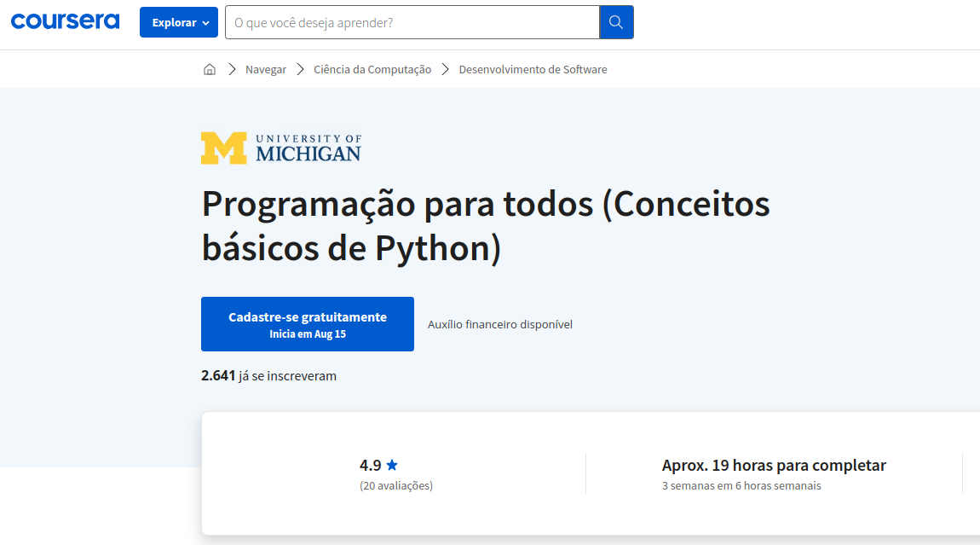Click the Coursera logo
980x545 pixels.
(65, 21)
